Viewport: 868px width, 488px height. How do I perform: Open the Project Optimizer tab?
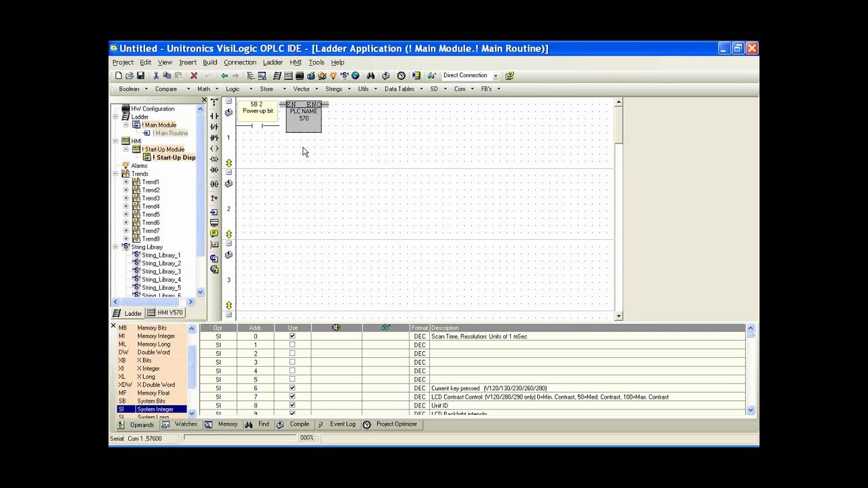pyautogui.click(x=390, y=424)
